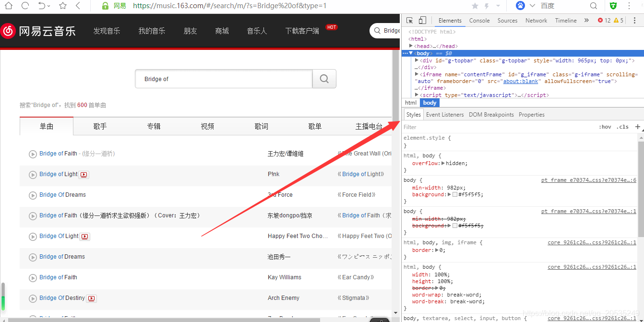Expand the div g-topbar node
Screen dimensions: 644x322
pos(417,60)
